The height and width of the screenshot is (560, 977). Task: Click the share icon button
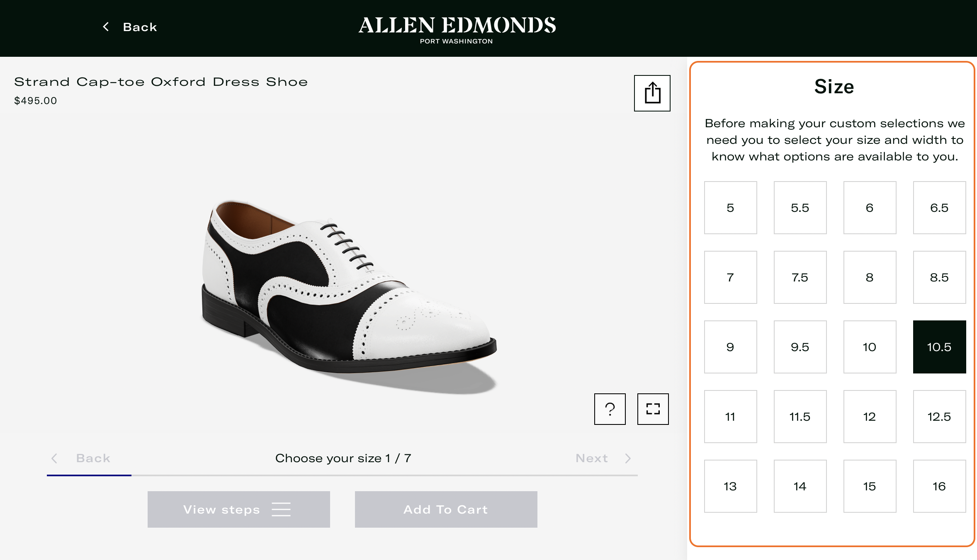(652, 93)
